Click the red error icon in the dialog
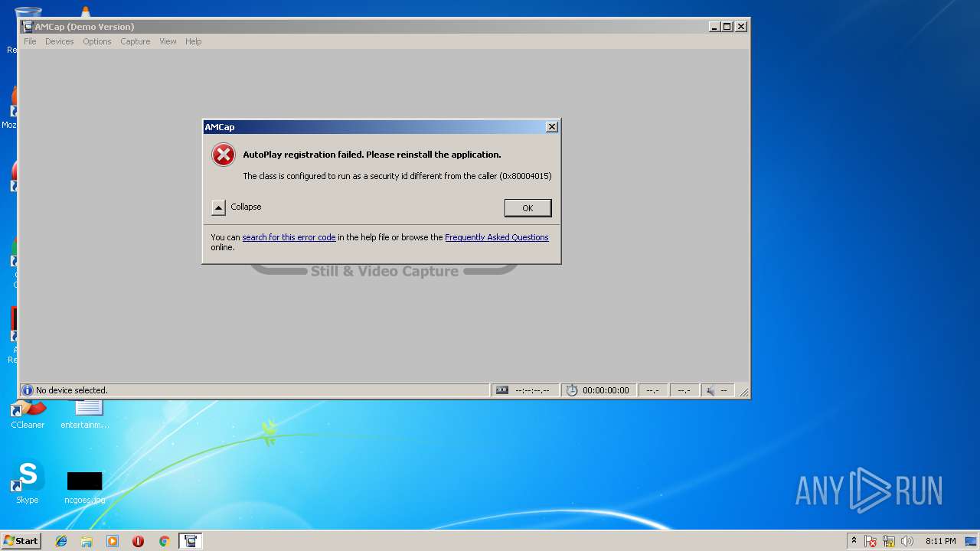Image resolution: width=980 pixels, height=551 pixels. [x=224, y=155]
